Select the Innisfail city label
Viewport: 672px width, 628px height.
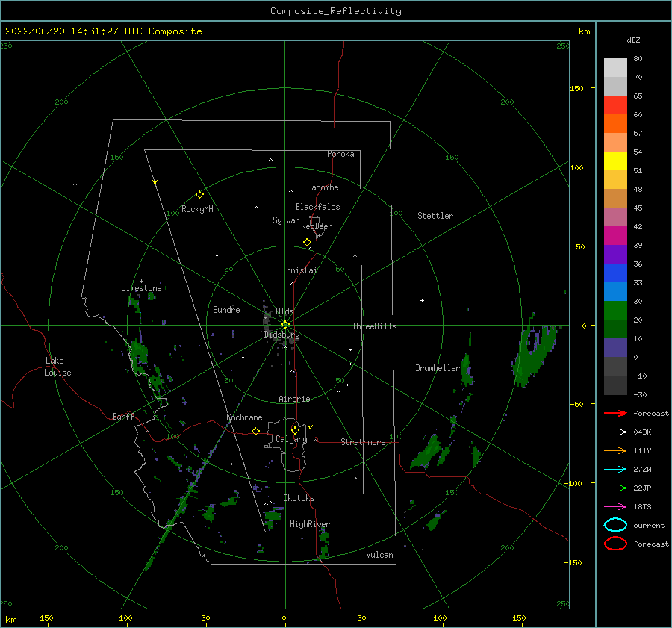point(302,270)
